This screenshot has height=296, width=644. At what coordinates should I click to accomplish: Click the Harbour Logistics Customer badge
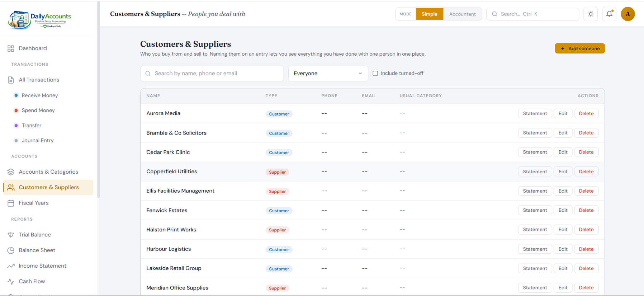[279, 249]
